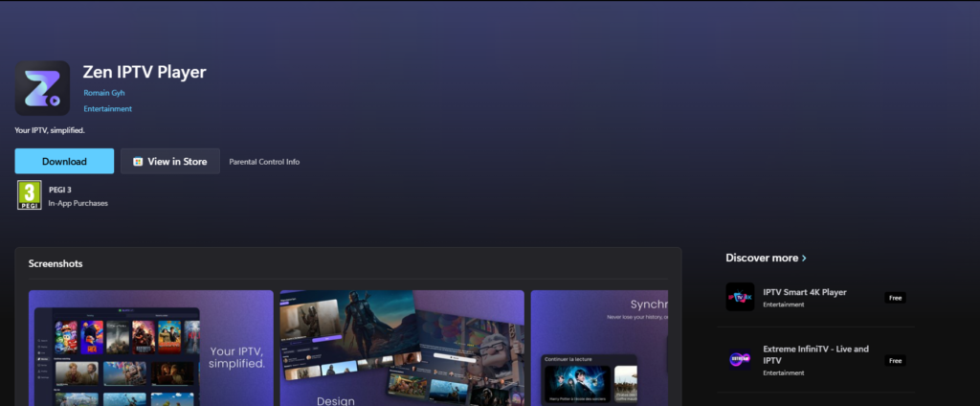View the 'Your IPTV, simplified.' screenshot
Image resolution: width=980 pixels, height=406 pixels.
[150, 348]
